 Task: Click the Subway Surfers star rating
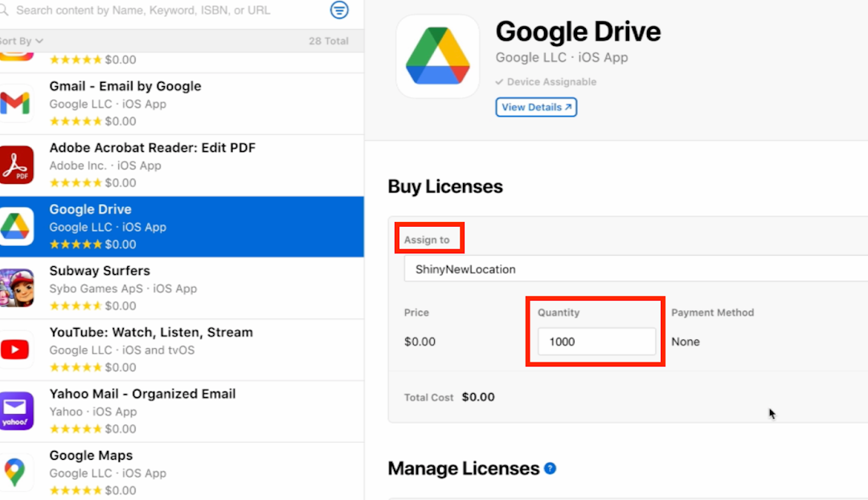[x=76, y=305]
